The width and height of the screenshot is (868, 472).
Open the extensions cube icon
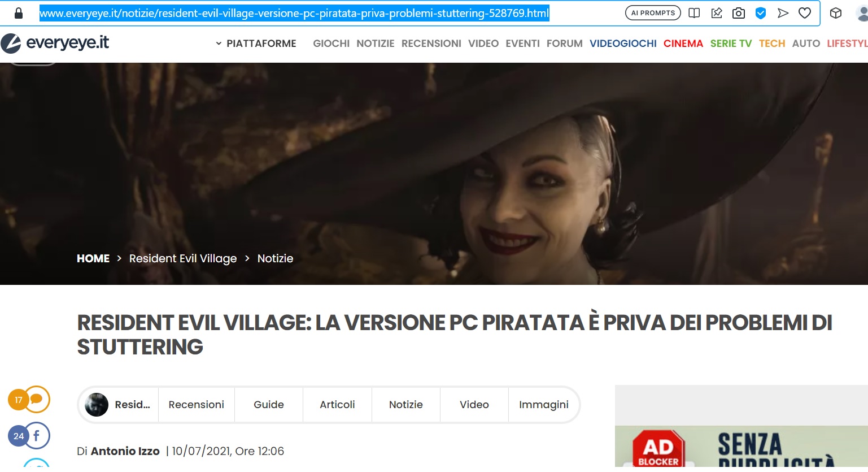[x=836, y=13]
